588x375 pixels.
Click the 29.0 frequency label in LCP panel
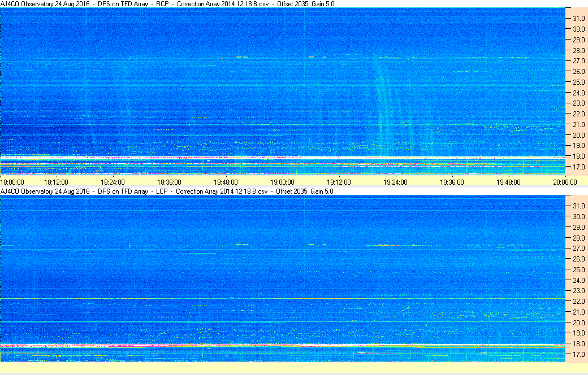(578, 228)
